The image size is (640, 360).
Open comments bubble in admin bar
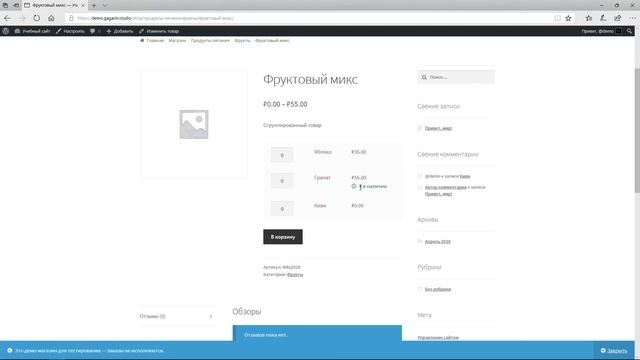coord(95,31)
